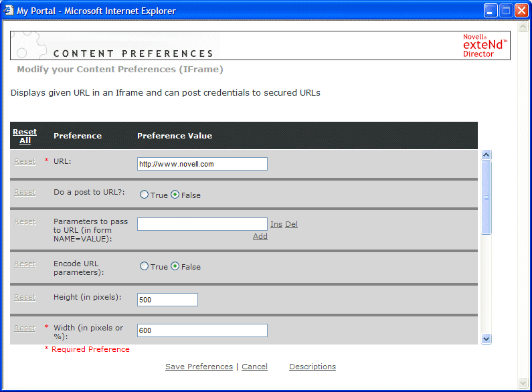Click the Preference Value column header
Viewport: 532px width, 392px height.
175,136
